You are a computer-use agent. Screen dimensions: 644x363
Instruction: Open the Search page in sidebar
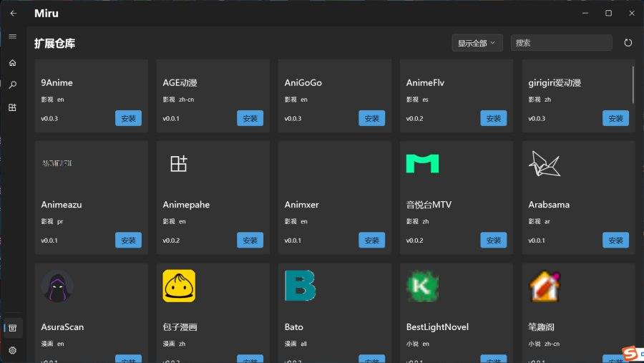tap(13, 84)
